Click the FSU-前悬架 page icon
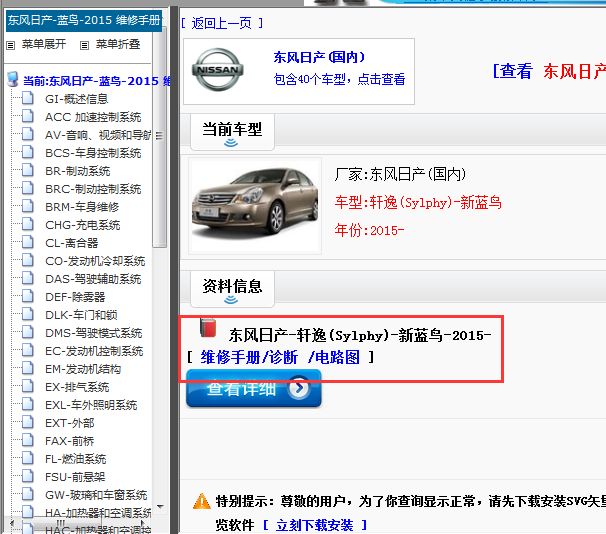The height and width of the screenshot is (534, 606). (x=27, y=477)
